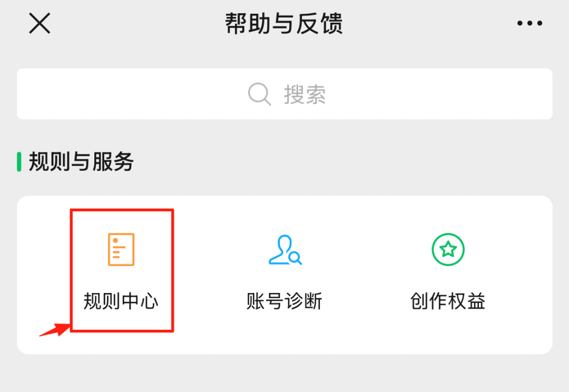Viewport: 569px width, 392px height.
Task: Open the 创作权益 green star icon
Action: coord(448,249)
